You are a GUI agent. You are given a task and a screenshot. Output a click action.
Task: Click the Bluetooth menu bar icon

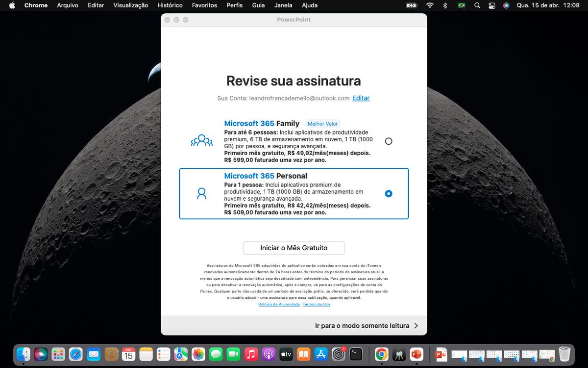445,5
